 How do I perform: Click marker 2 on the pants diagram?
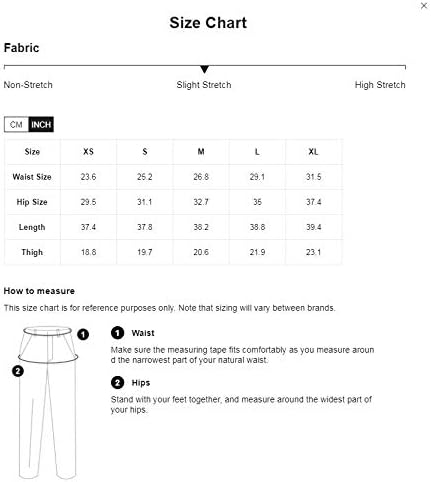click(18, 371)
